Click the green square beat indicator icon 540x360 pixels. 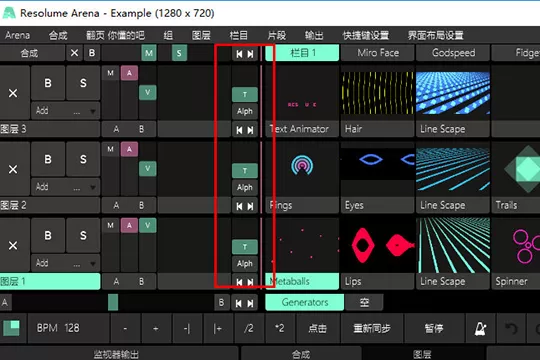pyautogui.click(x=11, y=328)
